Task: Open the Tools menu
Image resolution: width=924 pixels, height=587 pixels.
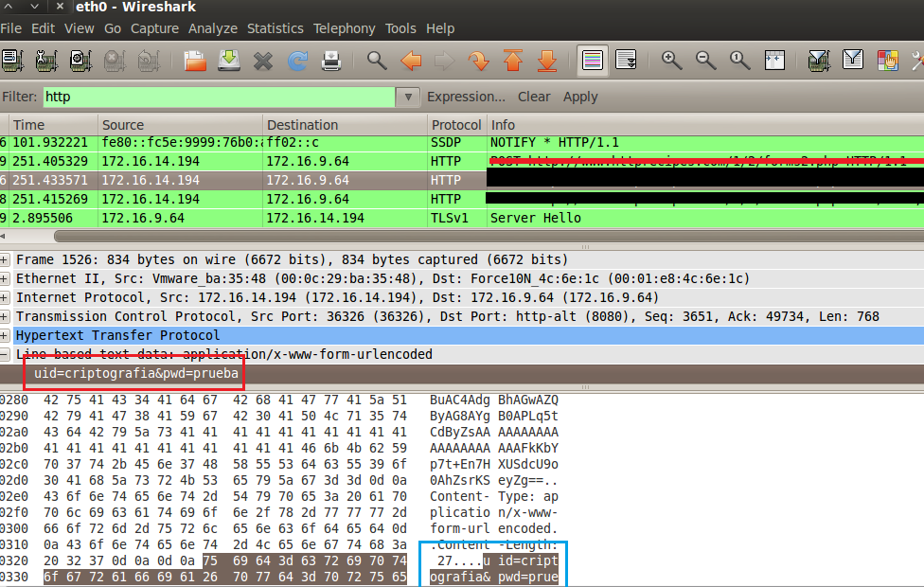Action: (x=400, y=28)
